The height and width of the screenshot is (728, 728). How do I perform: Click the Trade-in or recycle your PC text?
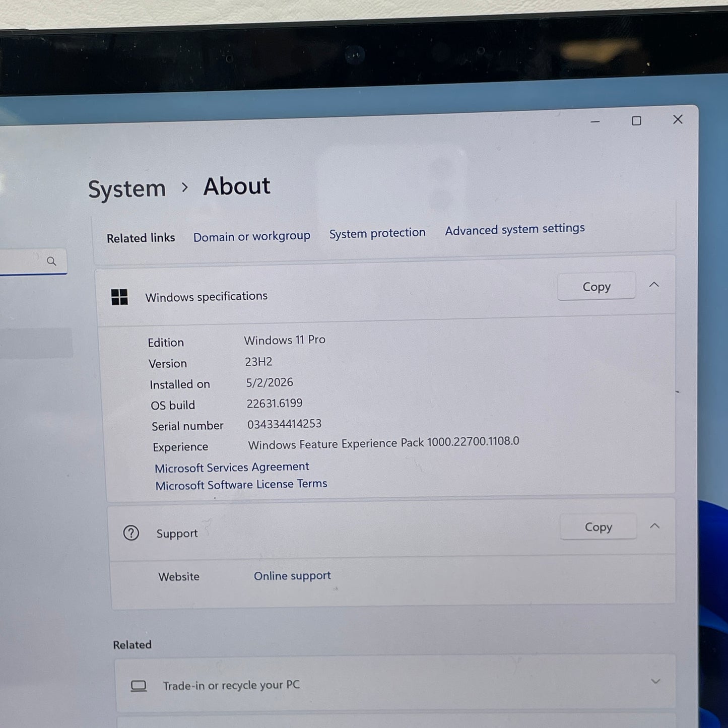tap(231, 685)
